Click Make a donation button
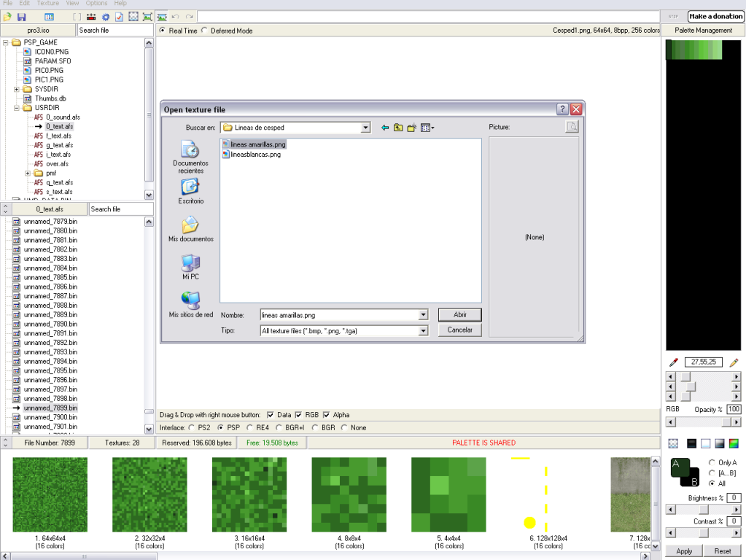This screenshot has width=746, height=560. [715, 16]
